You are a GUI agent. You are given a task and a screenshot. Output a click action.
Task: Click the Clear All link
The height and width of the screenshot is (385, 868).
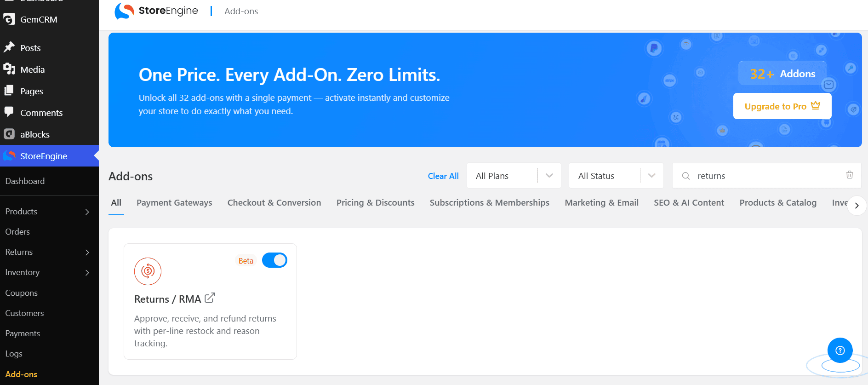(443, 176)
